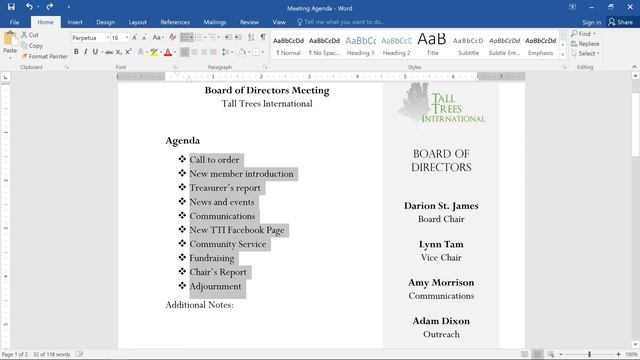Click the Redo icon in the title bar

click(x=50, y=7)
